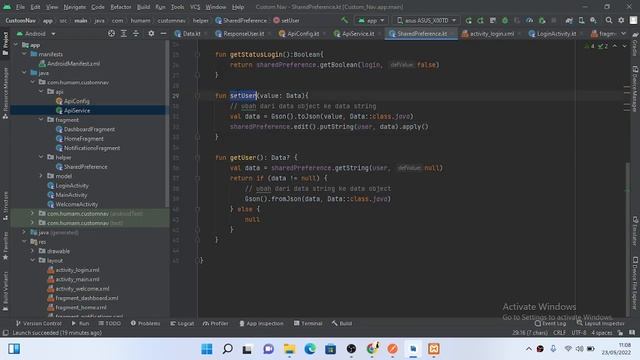The width and height of the screenshot is (640, 360).
Task: Open the Event Log button
Action: 550,323
